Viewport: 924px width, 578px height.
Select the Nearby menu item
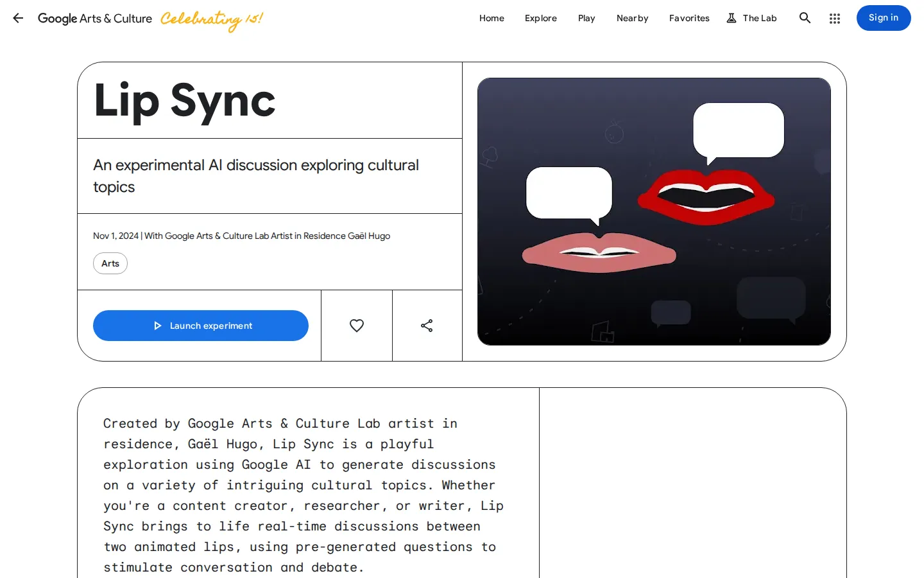pos(633,18)
